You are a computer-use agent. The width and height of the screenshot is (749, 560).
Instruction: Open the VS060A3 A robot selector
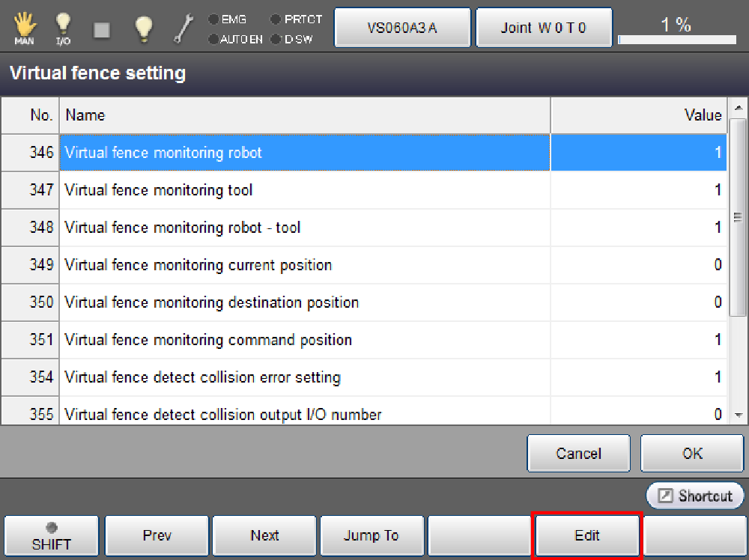pyautogui.click(x=402, y=28)
